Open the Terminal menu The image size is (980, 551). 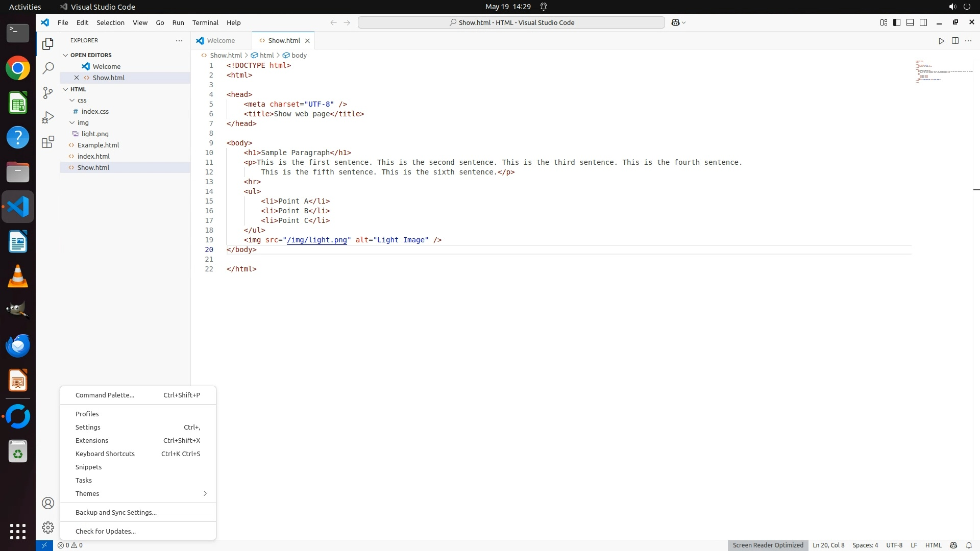pos(205,22)
